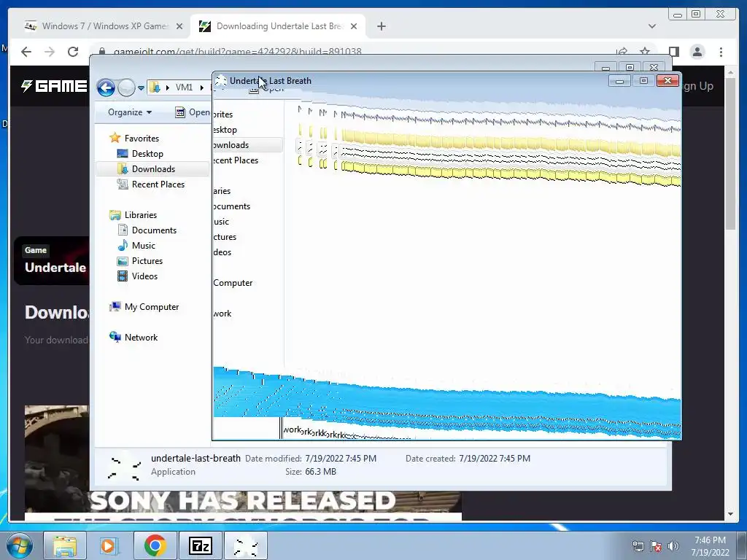Screen dimensions: 747x560
Task: Launch Windows Media Player from taskbar
Action: pyautogui.click(x=109, y=545)
